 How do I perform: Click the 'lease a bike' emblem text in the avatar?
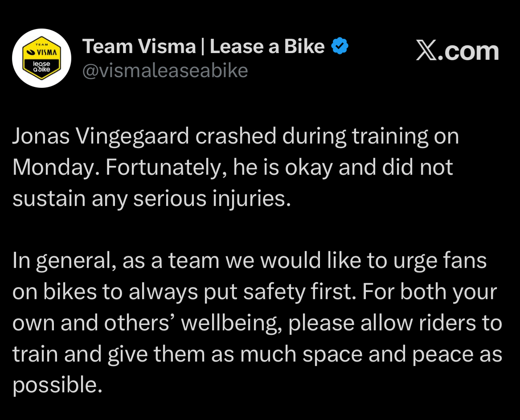pyautogui.click(x=41, y=66)
